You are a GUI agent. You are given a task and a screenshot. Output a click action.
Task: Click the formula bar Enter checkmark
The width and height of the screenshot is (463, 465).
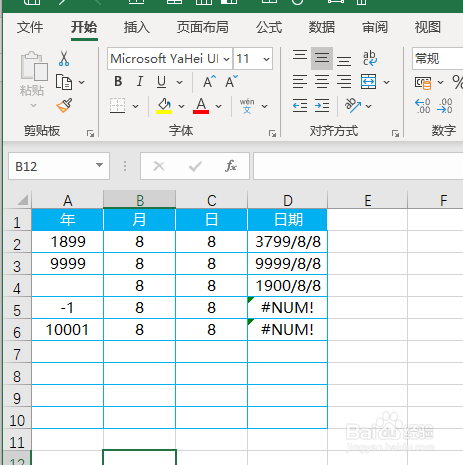(x=195, y=166)
